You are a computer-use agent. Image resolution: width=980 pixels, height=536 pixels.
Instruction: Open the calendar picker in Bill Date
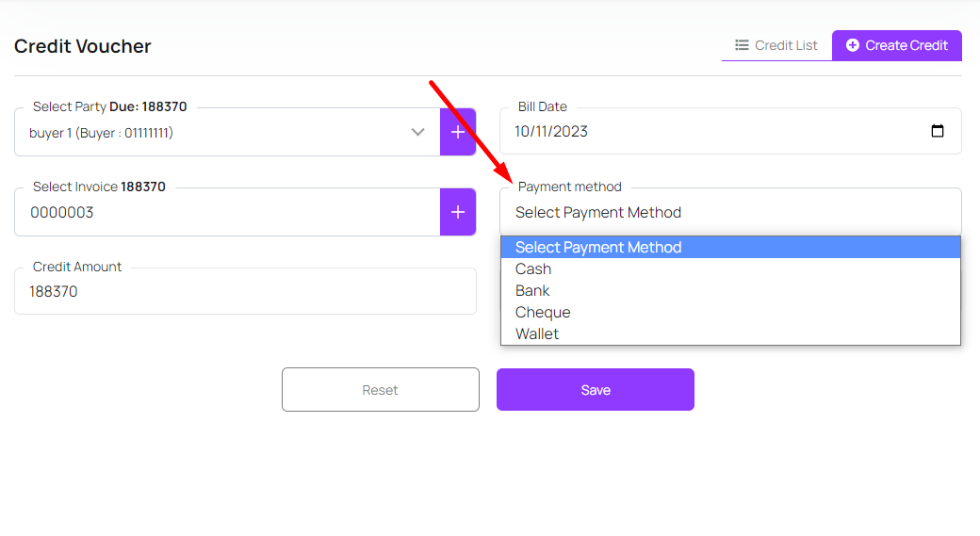(937, 132)
